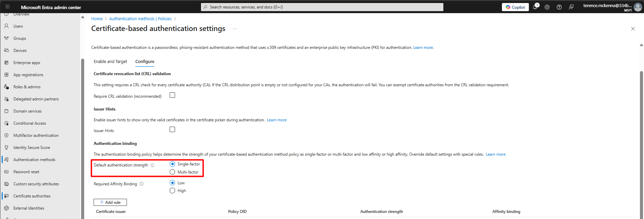The image size is (644, 219).
Task: Open the notifications bell icon
Action: point(535,7)
